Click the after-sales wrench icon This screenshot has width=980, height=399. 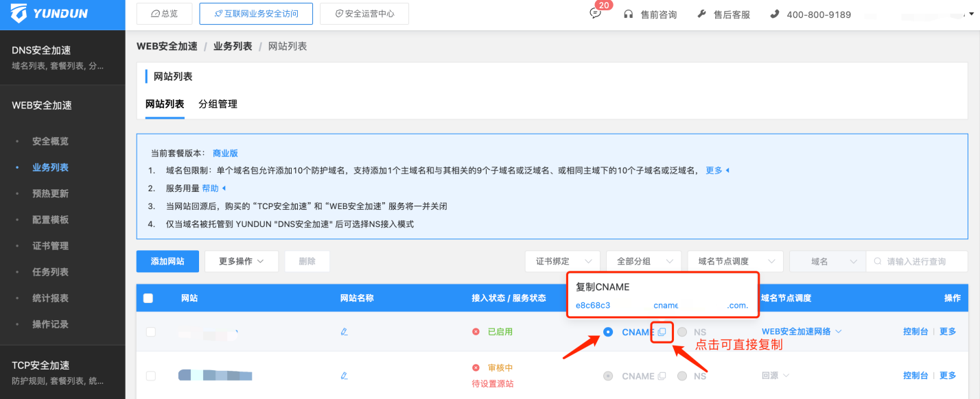coord(701,14)
